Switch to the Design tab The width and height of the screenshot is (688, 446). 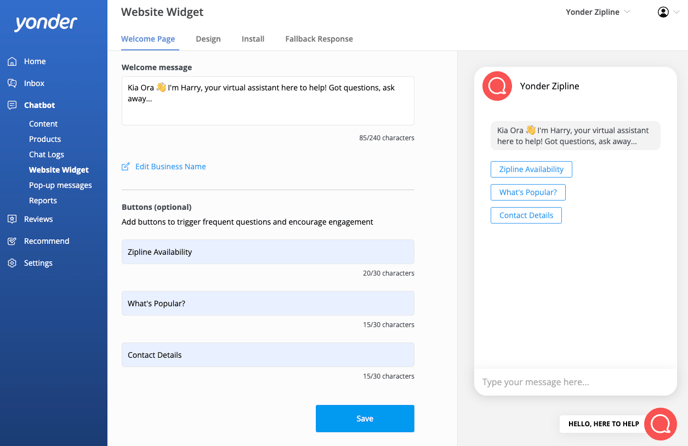point(208,39)
